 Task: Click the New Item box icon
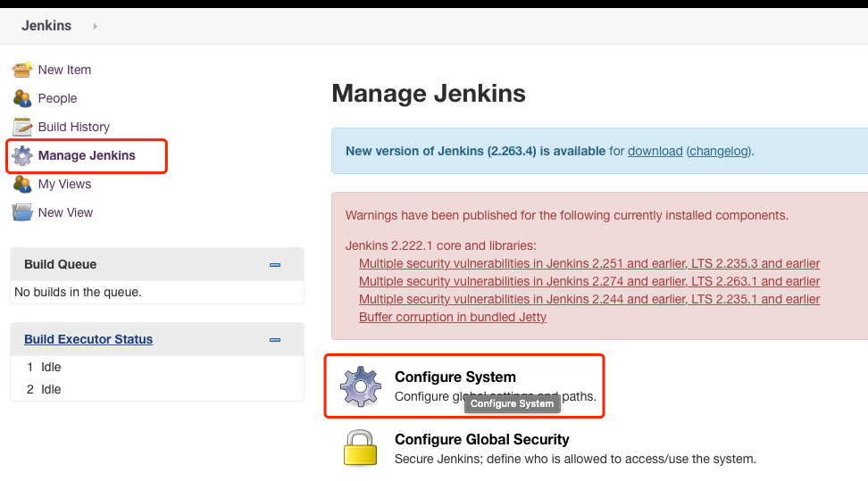coord(22,70)
